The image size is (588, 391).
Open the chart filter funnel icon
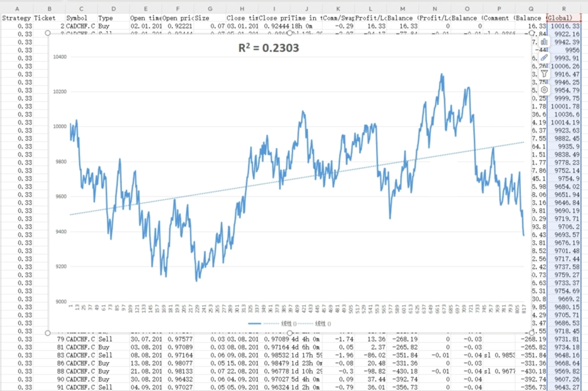544,74
